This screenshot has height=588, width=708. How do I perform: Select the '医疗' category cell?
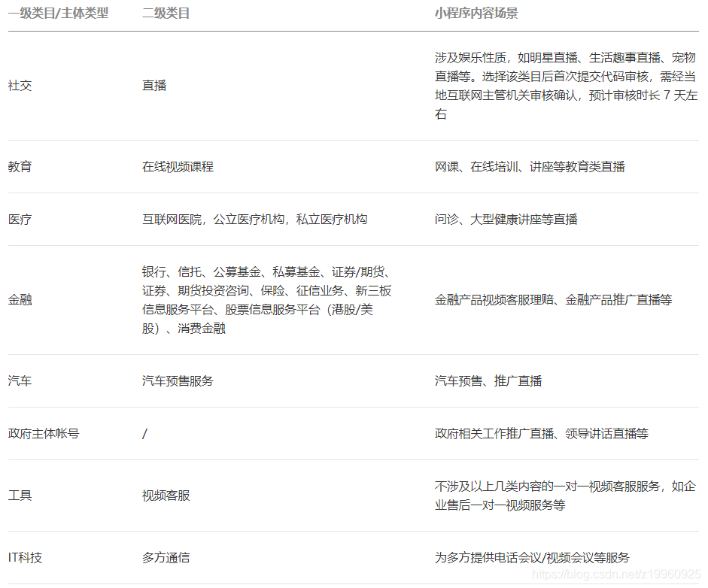coord(20,220)
